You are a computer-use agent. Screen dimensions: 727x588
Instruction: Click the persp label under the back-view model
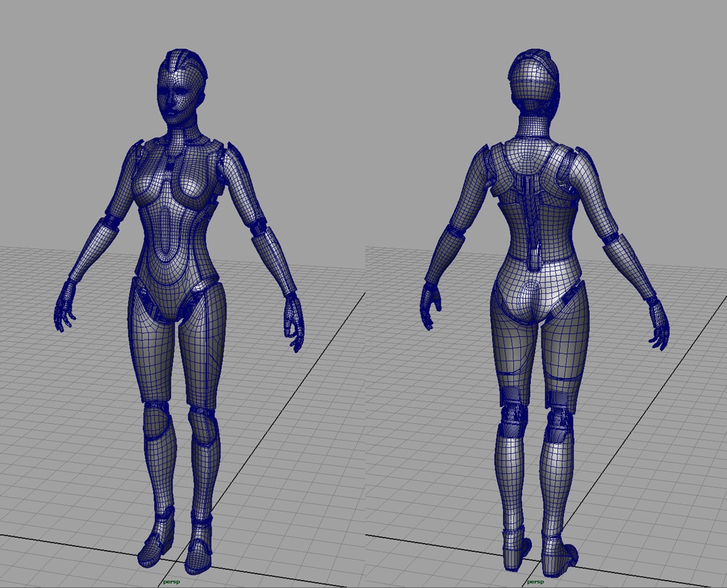(534, 581)
